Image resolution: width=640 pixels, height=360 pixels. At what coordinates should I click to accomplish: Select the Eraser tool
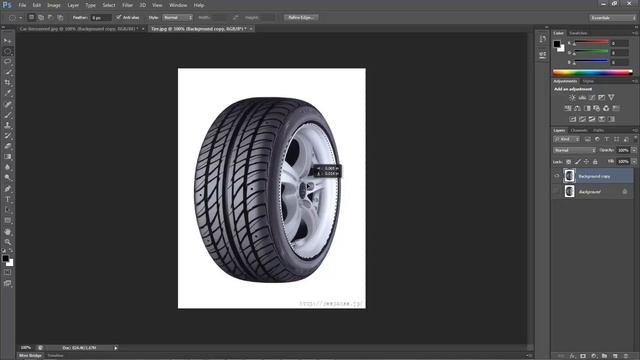[7, 146]
